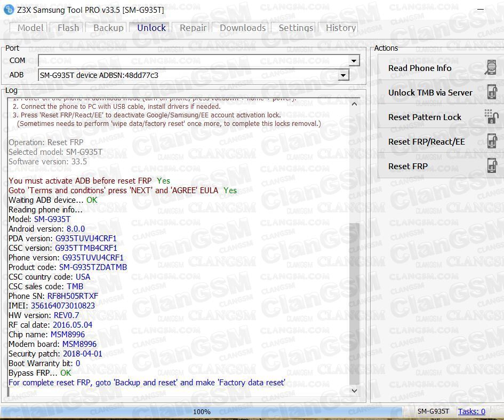Screen dimensions: 504x420
Task: Click the log vertical scrollbar thumb
Action: click(x=354, y=304)
